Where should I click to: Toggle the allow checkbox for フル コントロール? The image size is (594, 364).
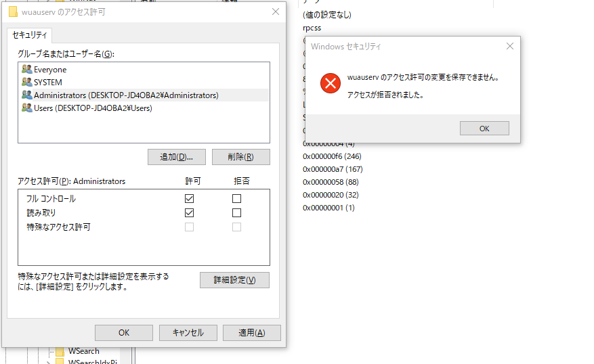190,198
